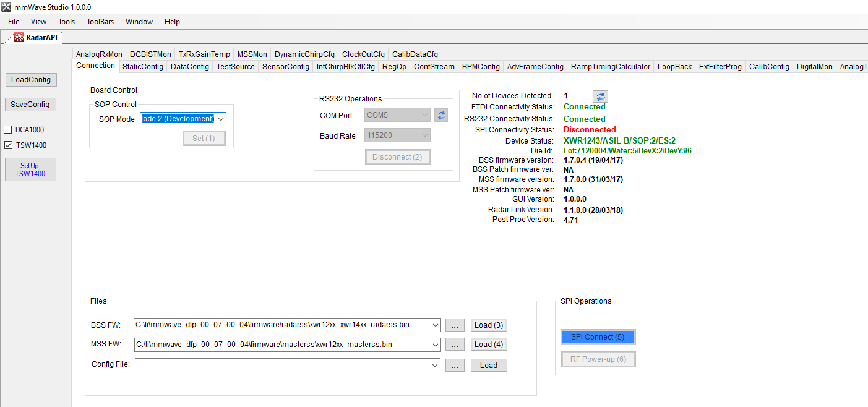868x407 pixels.
Task: Switch to the DigitalMon tab
Action: point(815,66)
